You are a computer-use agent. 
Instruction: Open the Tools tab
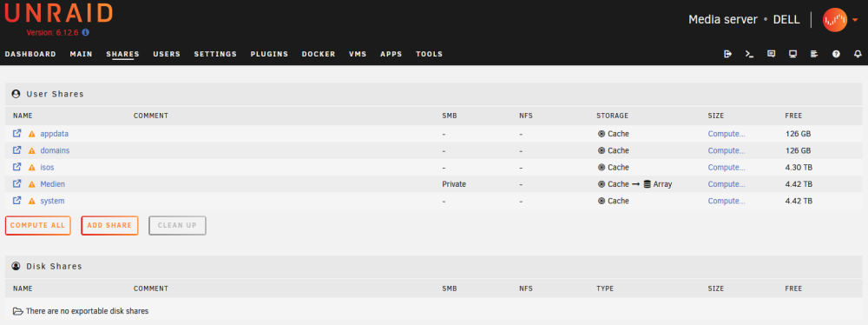tap(429, 54)
